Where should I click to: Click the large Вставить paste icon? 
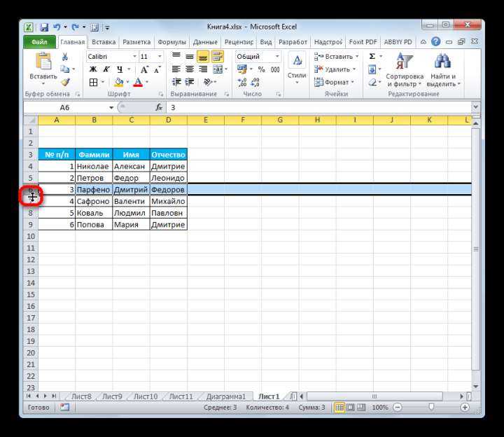click(x=43, y=62)
